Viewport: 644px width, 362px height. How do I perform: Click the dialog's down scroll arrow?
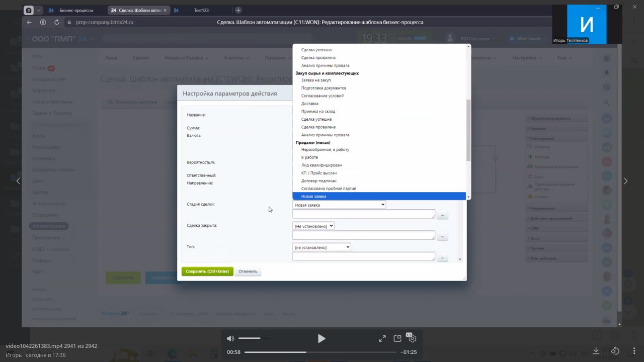(x=460, y=259)
